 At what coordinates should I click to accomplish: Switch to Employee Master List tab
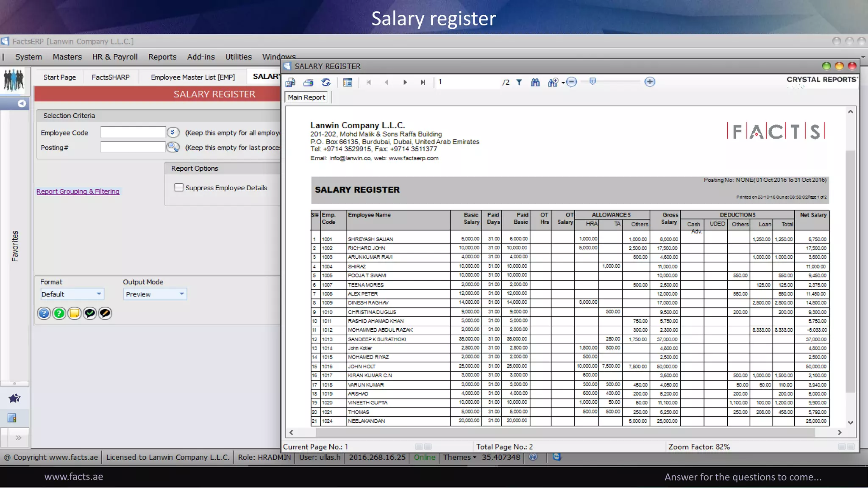coord(192,77)
